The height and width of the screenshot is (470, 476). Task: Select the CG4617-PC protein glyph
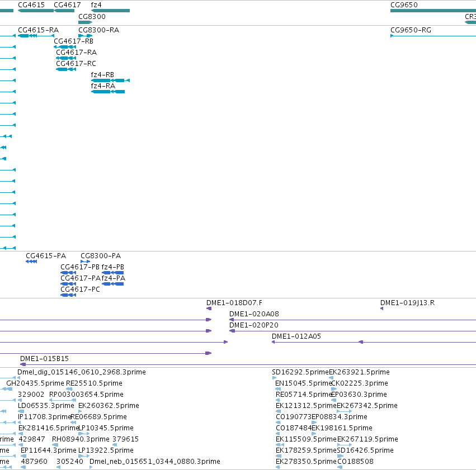pyautogui.click(x=68, y=295)
